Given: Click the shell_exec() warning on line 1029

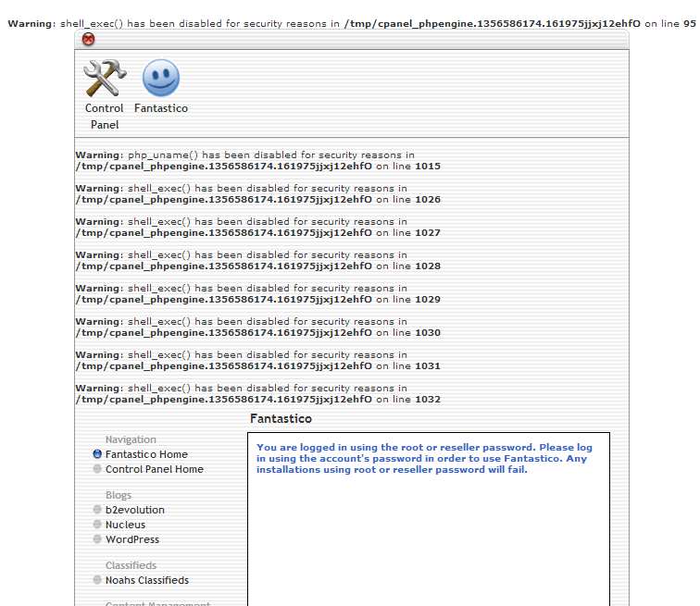Looking at the screenshot, I should tap(258, 294).
